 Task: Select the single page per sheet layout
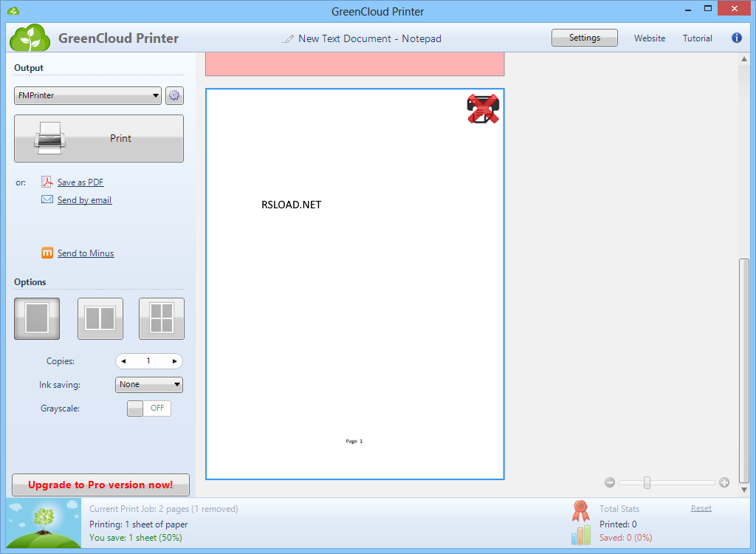point(36,318)
